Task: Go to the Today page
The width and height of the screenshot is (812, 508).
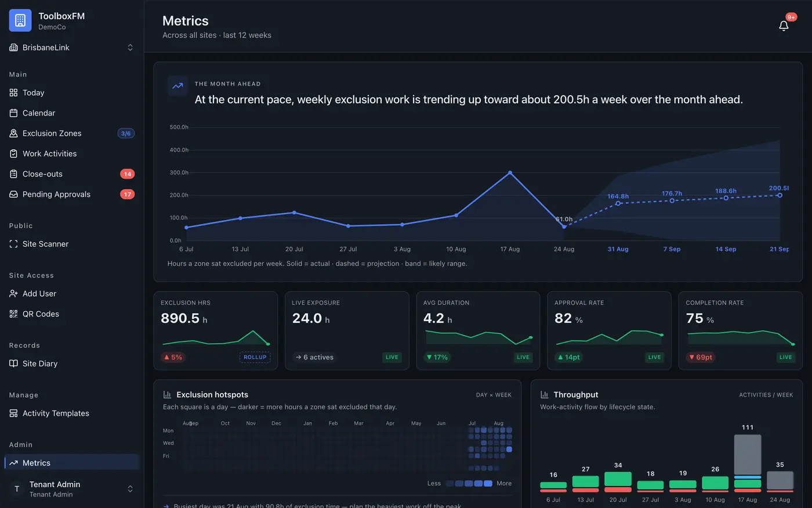Action: click(72, 93)
